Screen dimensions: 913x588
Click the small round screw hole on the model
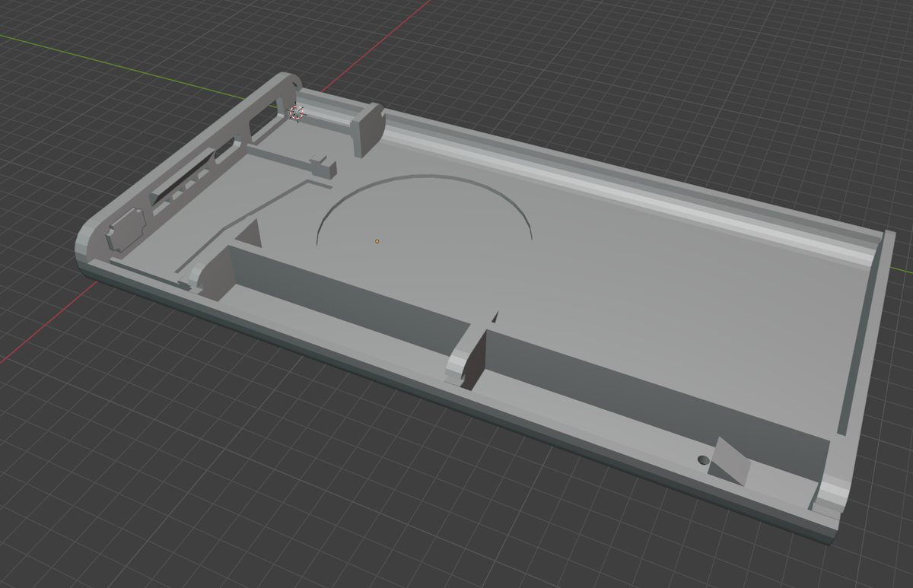[x=704, y=460]
